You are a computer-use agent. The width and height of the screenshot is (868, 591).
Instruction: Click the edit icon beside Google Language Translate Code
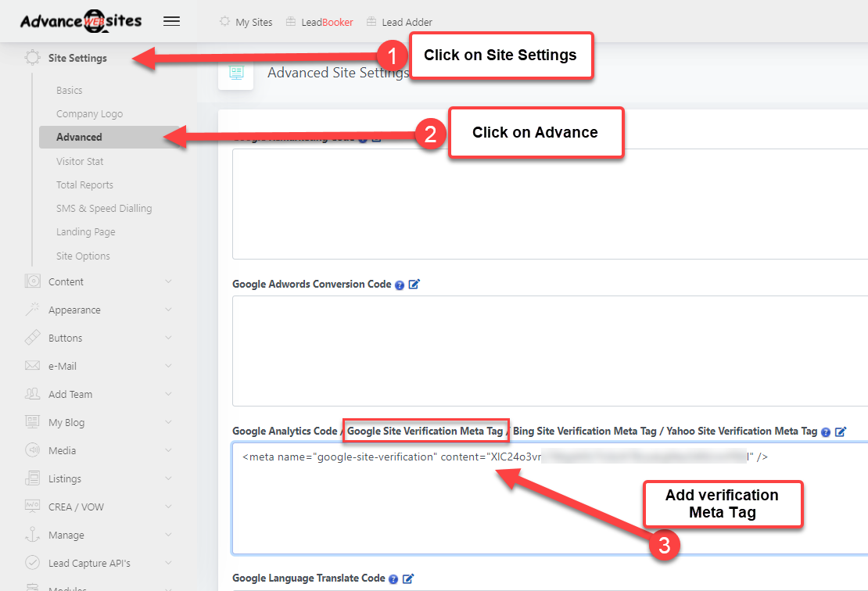pos(407,578)
